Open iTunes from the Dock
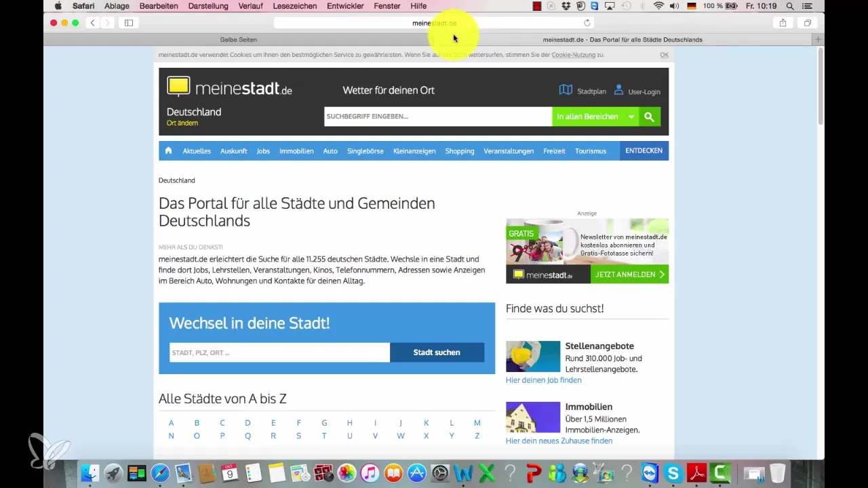This screenshot has height=488, width=868. tap(370, 472)
